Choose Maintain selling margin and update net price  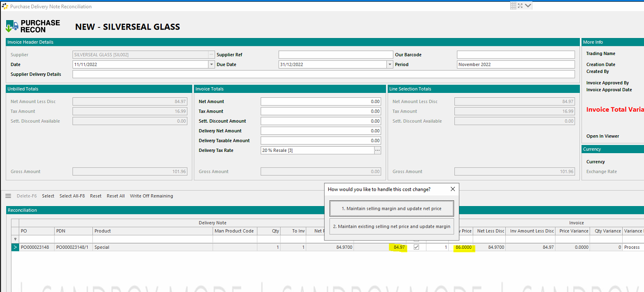point(391,209)
